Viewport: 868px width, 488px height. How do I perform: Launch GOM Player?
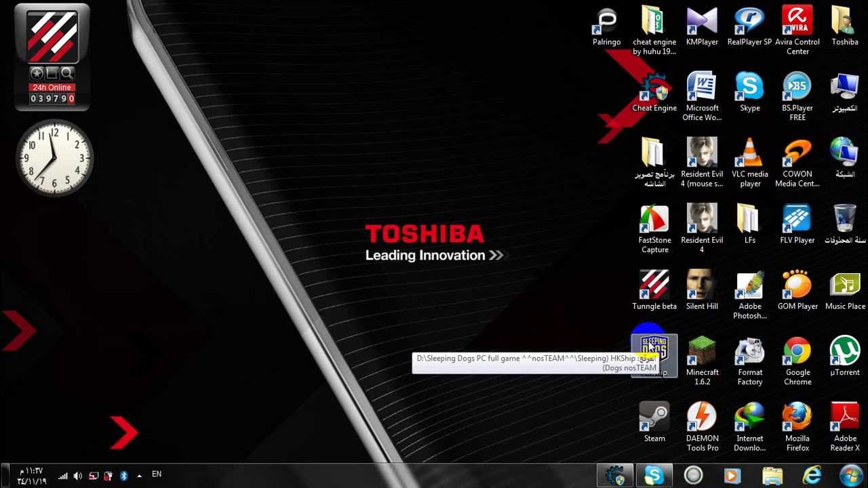[797, 290]
